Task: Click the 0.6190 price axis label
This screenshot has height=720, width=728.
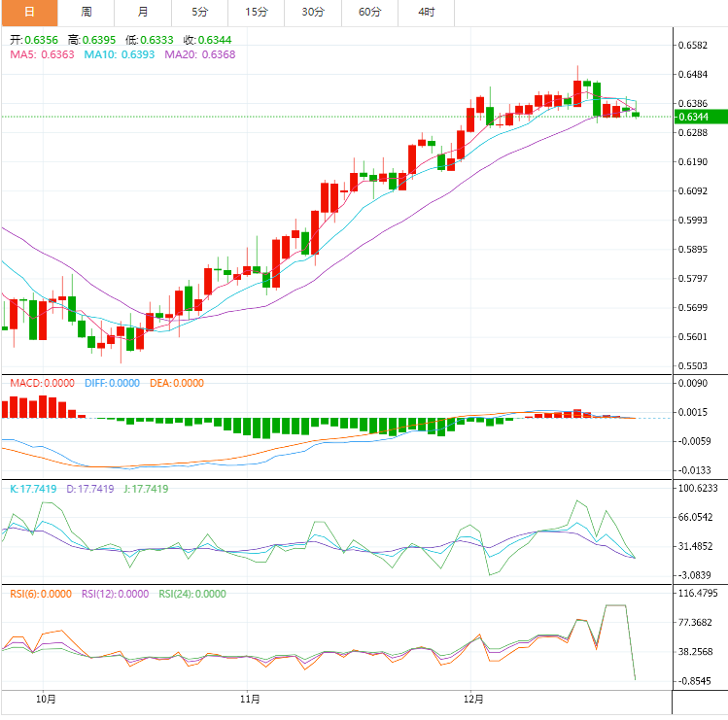Action: point(693,162)
